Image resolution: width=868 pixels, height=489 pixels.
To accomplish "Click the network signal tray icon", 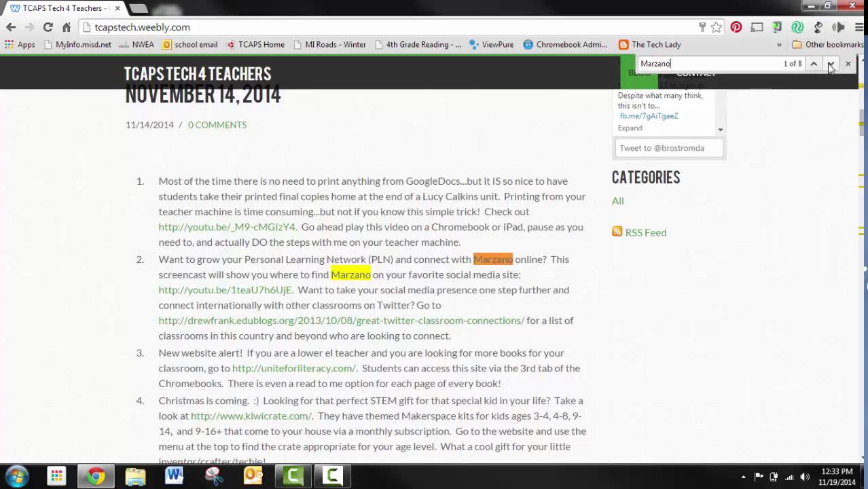I will 789,477.
